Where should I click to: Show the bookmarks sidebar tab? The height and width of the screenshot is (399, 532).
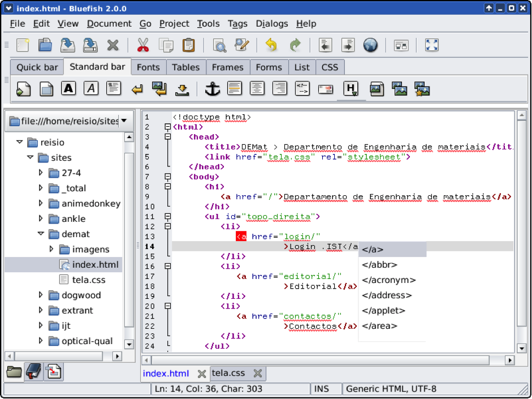click(x=34, y=372)
